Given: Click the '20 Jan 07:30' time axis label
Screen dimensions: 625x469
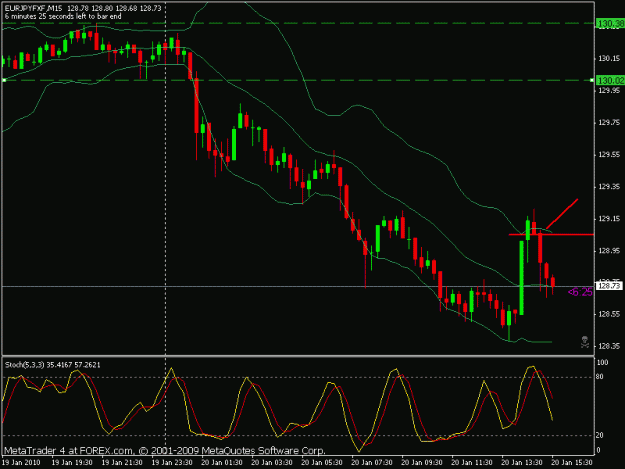Looking at the screenshot, I should click(x=371, y=462).
